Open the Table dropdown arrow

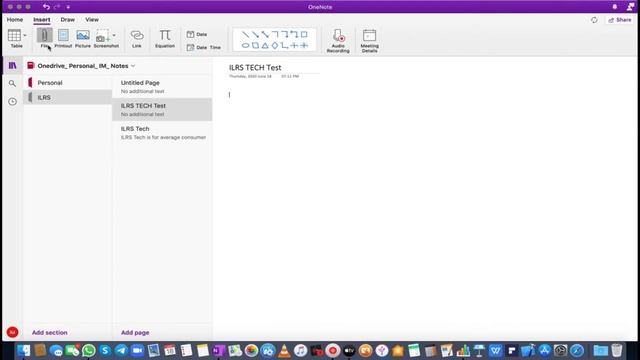point(25,36)
